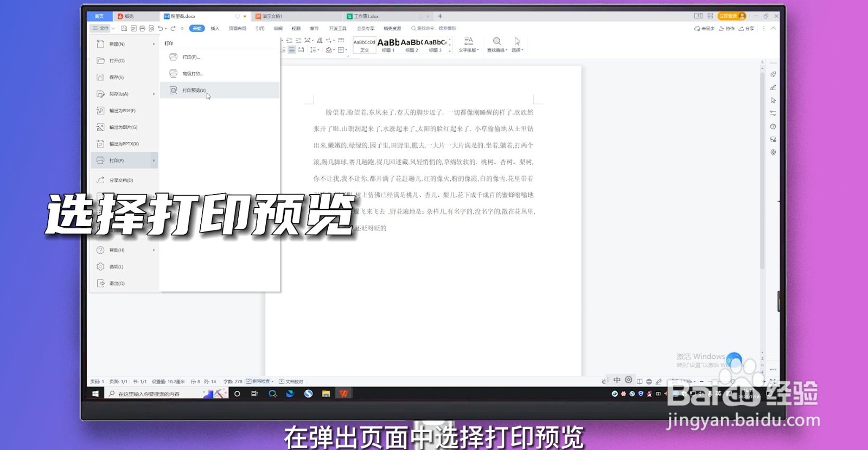This screenshot has width=868, height=450.
Task: Click Share Document (分享文档) entry
Action: pos(124,180)
